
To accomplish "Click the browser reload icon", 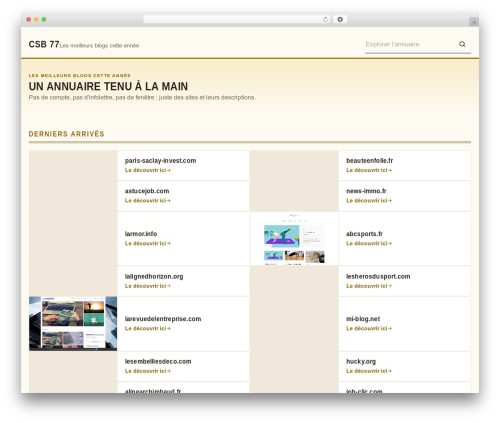I will (x=325, y=20).
